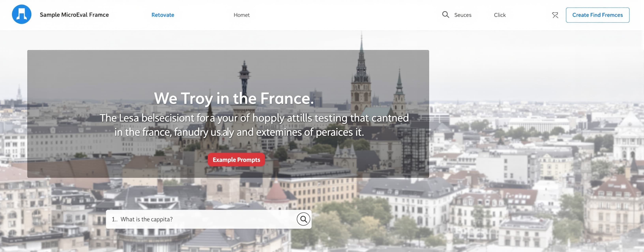
Task: Click the 'The Lesa belsecisiont' subtitle line
Action: click(254, 118)
